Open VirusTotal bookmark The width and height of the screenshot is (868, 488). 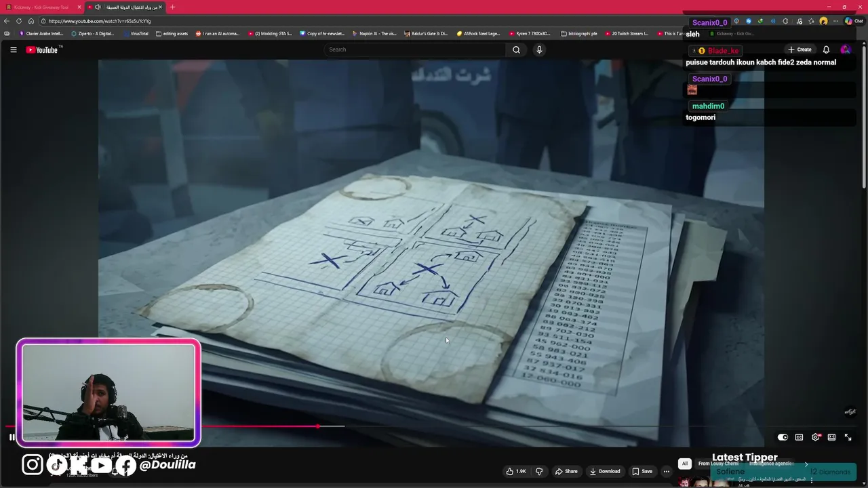136,33
